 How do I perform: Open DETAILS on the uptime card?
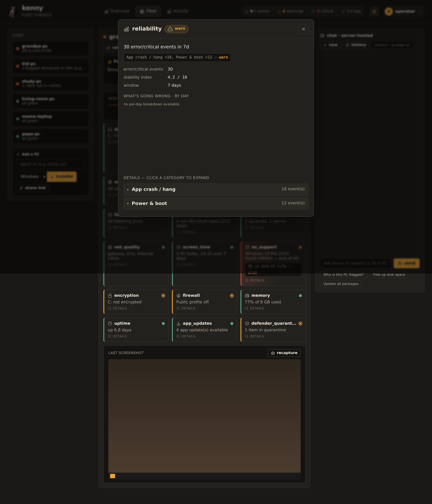117,336
